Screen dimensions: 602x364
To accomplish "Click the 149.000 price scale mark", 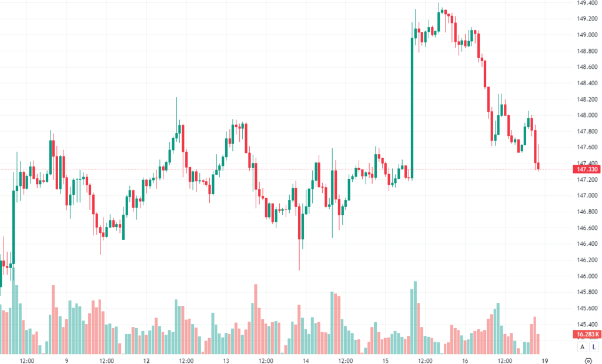I will click(x=587, y=35).
